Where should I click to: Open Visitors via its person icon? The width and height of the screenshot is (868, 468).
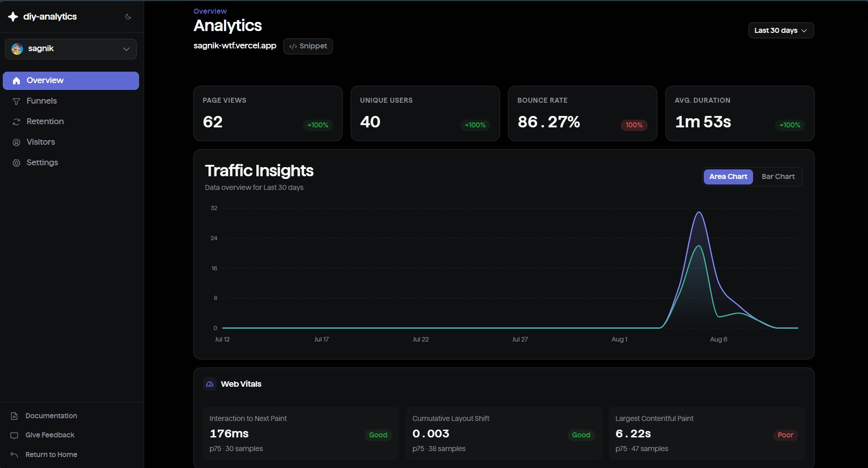(x=16, y=142)
